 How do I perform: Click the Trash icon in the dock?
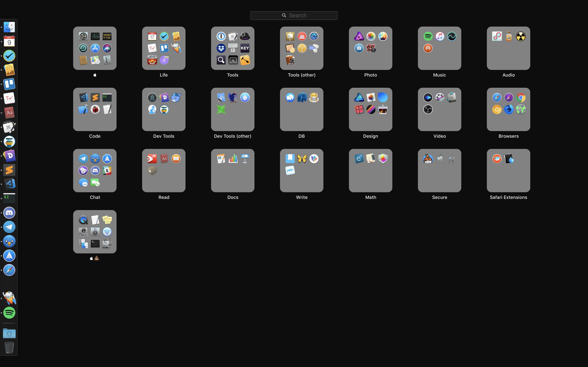(x=9, y=348)
